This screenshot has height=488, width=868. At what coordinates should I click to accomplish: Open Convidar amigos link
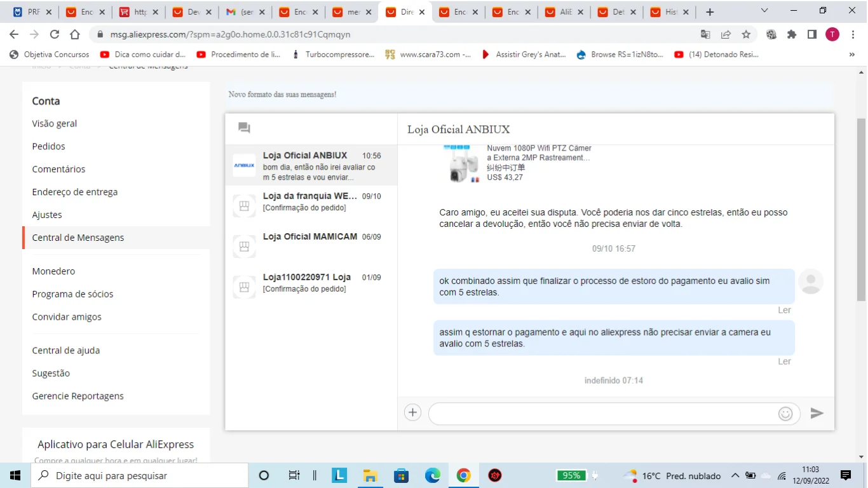67,317
